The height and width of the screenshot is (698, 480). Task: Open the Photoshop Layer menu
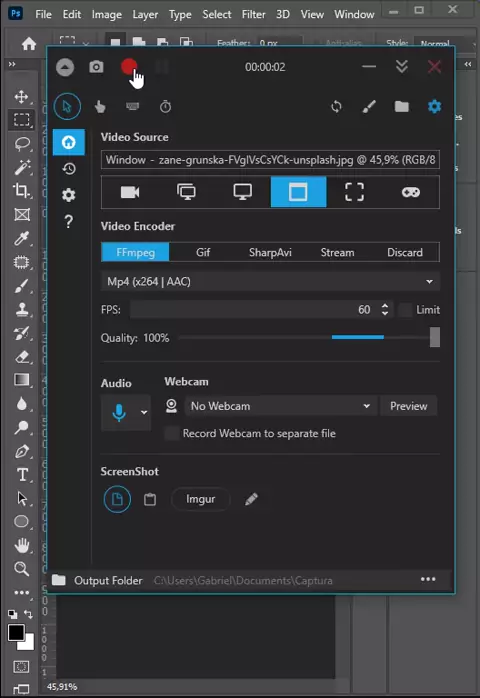tap(145, 14)
